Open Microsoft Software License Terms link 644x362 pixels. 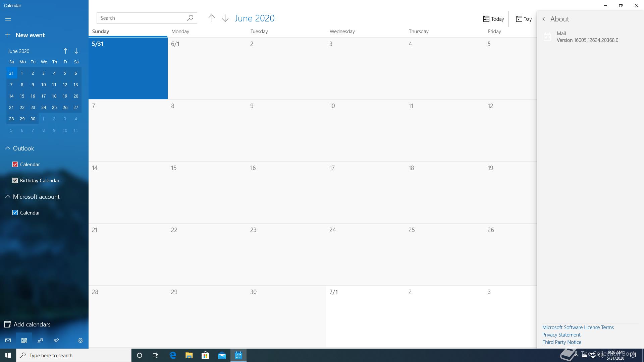tap(578, 327)
